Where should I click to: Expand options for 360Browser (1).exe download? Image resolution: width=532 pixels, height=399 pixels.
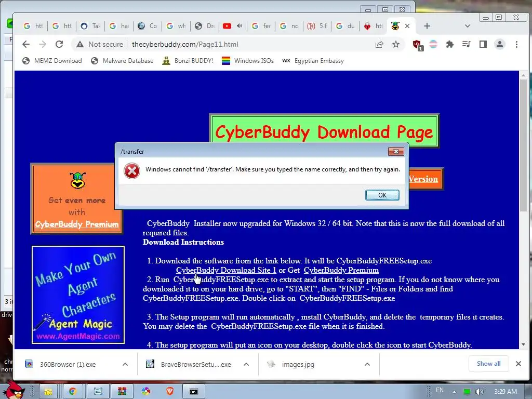pyautogui.click(x=125, y=364)
